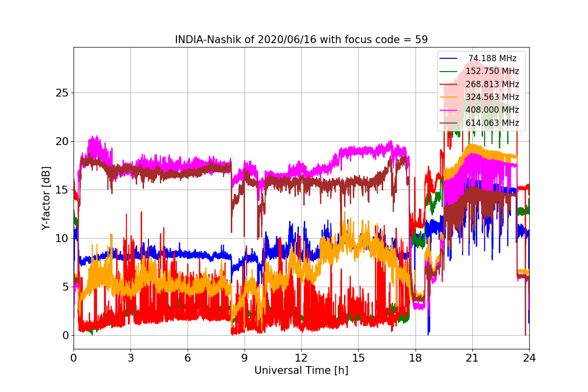Screen dimensions: 588x392
Task: Click the green line swatch in legend
Action: point(448,71)
